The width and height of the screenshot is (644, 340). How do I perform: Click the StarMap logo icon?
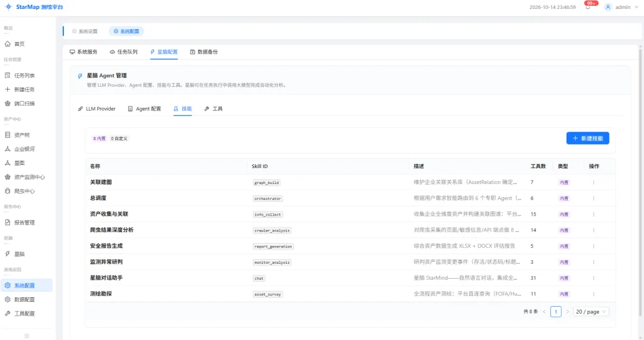click(x=8, y=7)
